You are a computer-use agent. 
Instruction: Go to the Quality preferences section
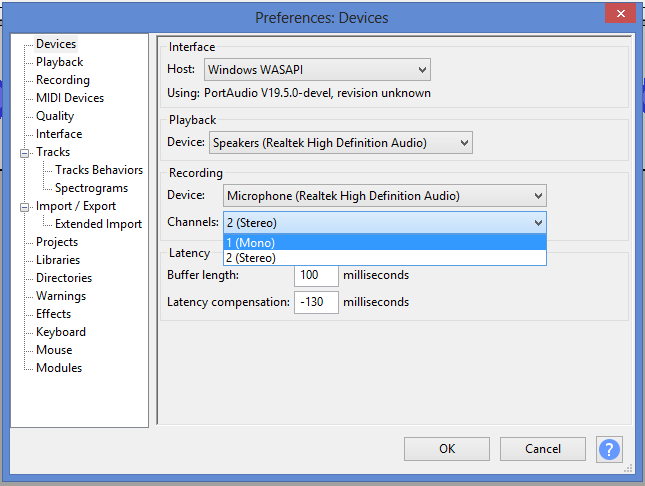[x=55, y=116]
